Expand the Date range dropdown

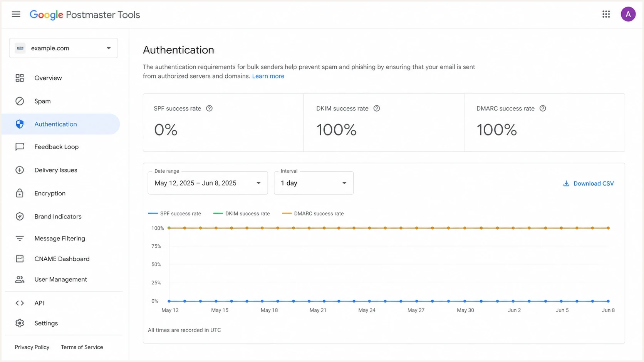click(208, 183)
